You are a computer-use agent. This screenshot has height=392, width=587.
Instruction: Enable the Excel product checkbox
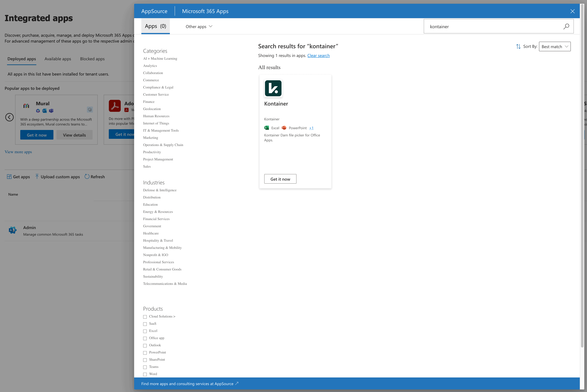point(145,331)
